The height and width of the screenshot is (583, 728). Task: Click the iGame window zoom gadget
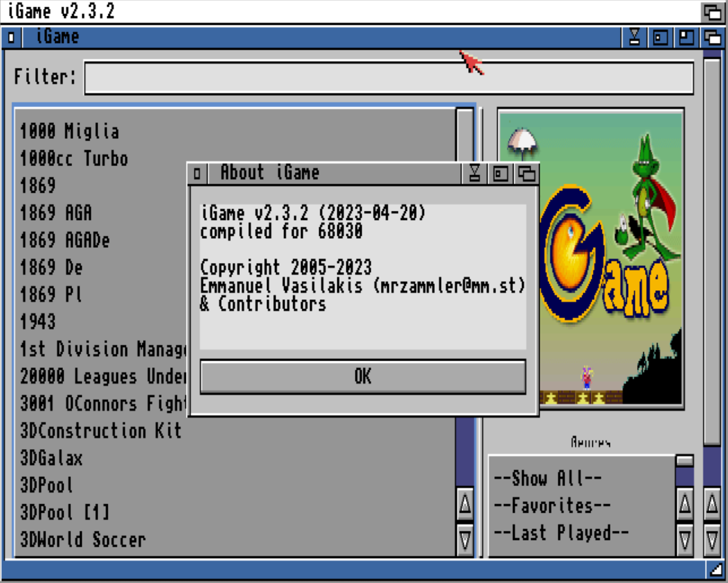686,38
